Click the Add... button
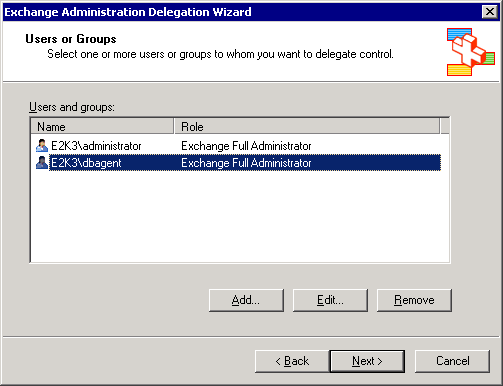The height and width of the screenshot is (386, 503). point(246,300)
